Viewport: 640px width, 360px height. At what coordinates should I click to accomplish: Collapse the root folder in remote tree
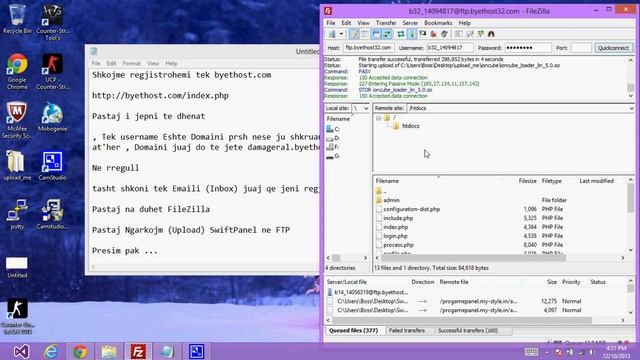tap(378, 118)
